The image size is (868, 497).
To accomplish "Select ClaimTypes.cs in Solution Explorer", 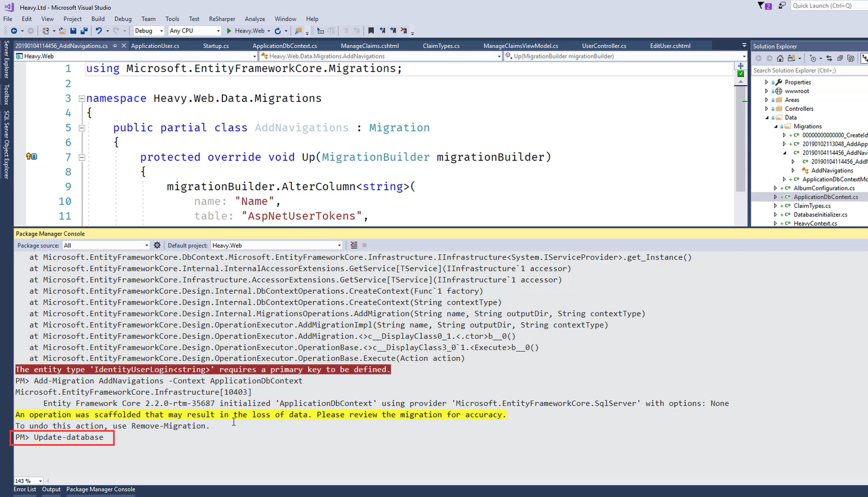I will click(812, 206).
